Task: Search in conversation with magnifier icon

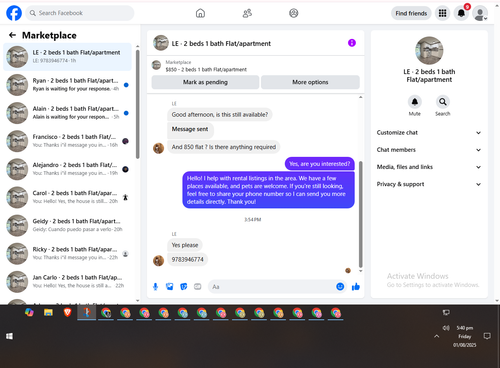Action: (x=443, y=102)
